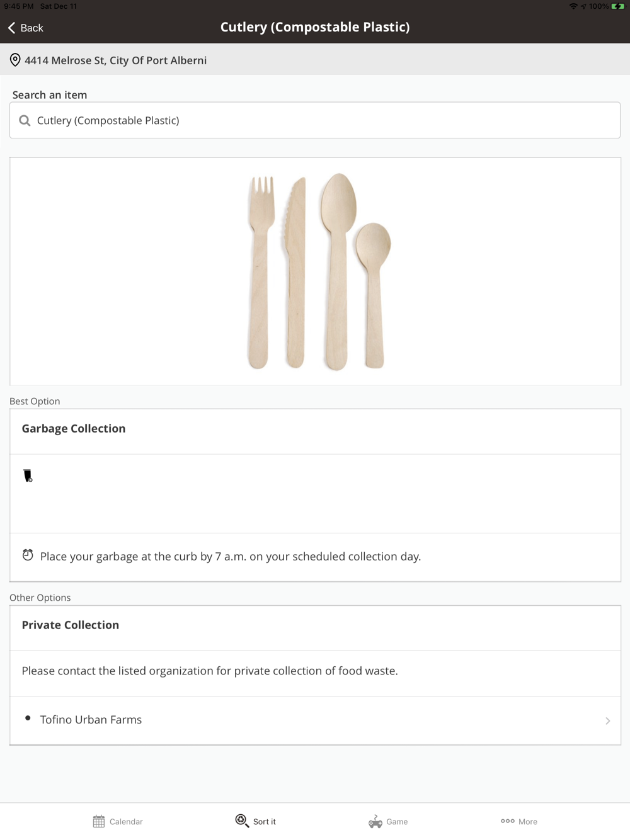630x840 pixels.
Task: Expand Tofino Urban Farms chevron
Action: (607, 720)
